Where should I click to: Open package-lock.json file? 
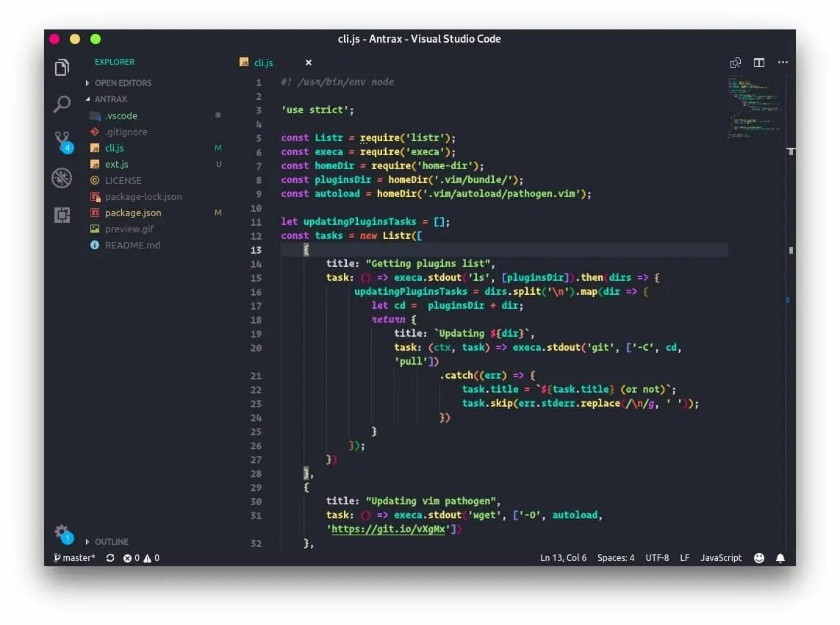click(143, 197)
